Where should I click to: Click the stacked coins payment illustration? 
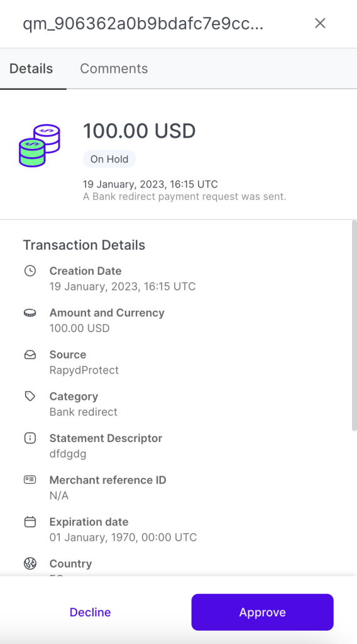pyautogui.click(x=40, y=146)
